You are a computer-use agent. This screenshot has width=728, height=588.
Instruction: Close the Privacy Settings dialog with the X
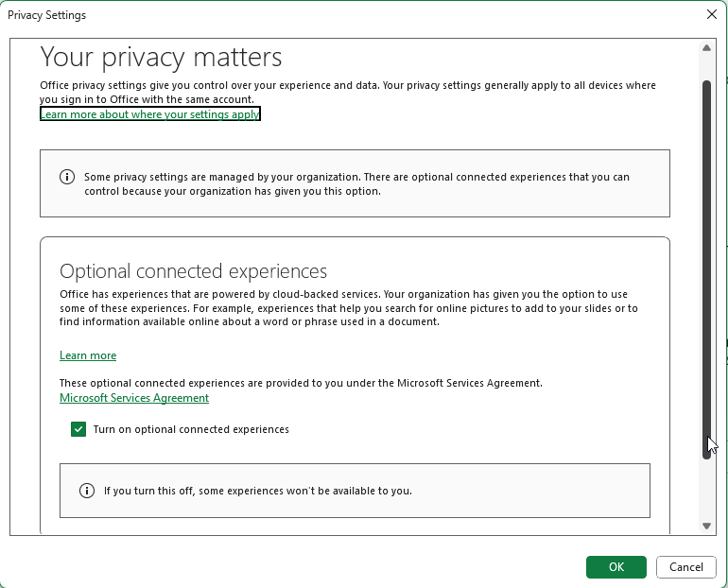pyautogui.click(x=712, y=14)
